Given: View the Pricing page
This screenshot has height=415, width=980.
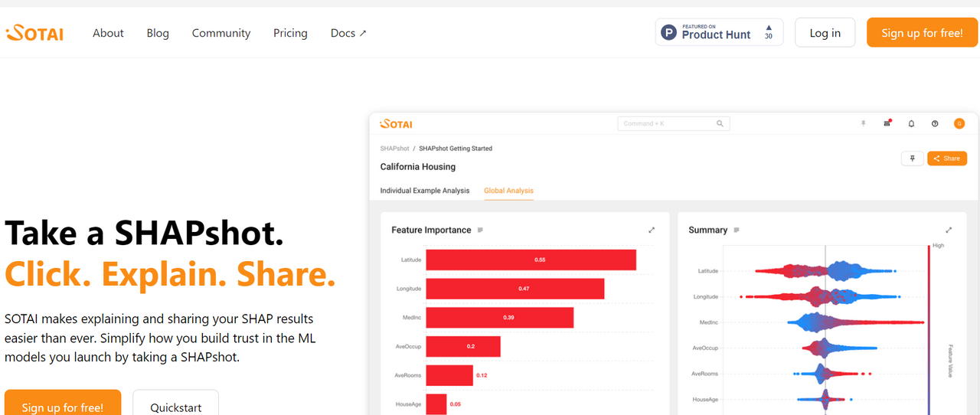Looking at the screenshot, I should (x=290, y=33).
